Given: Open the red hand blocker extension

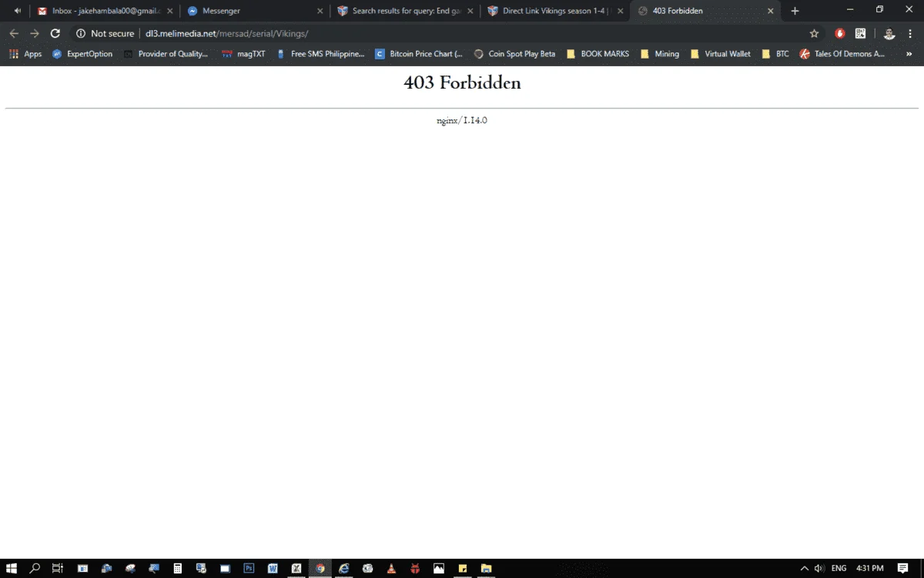Looking at the screenshot, I should tap(840, 33).
